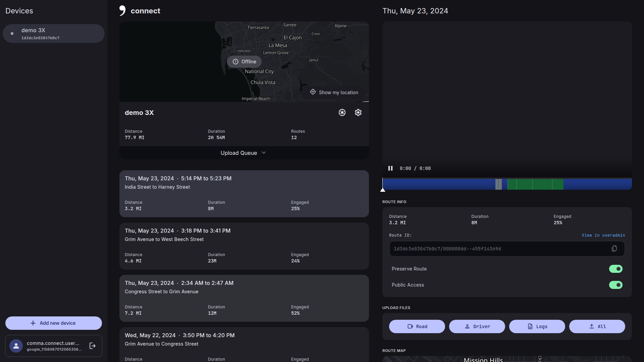Toggle the Preserve Route switch
The width and height of the screenshot is (644, 362).
coord(615,269)
